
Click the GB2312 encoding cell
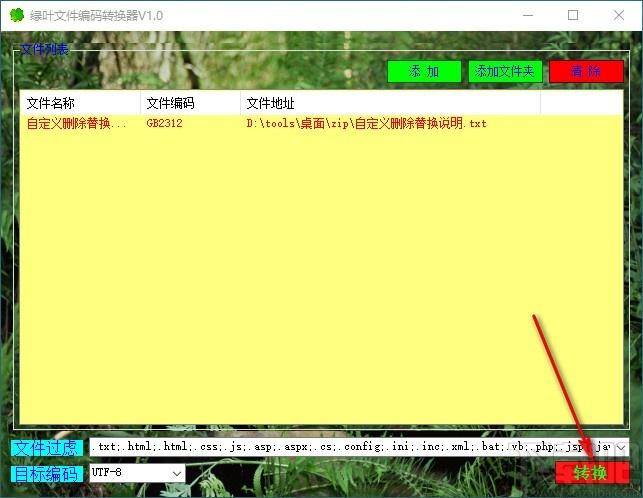164,123
